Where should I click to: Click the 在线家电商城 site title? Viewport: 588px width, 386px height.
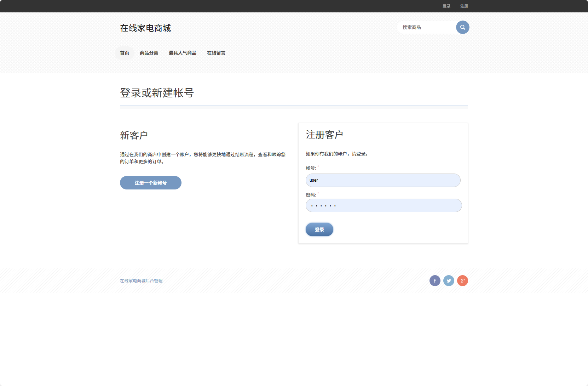pyautogui.click(x=145, y=28)
